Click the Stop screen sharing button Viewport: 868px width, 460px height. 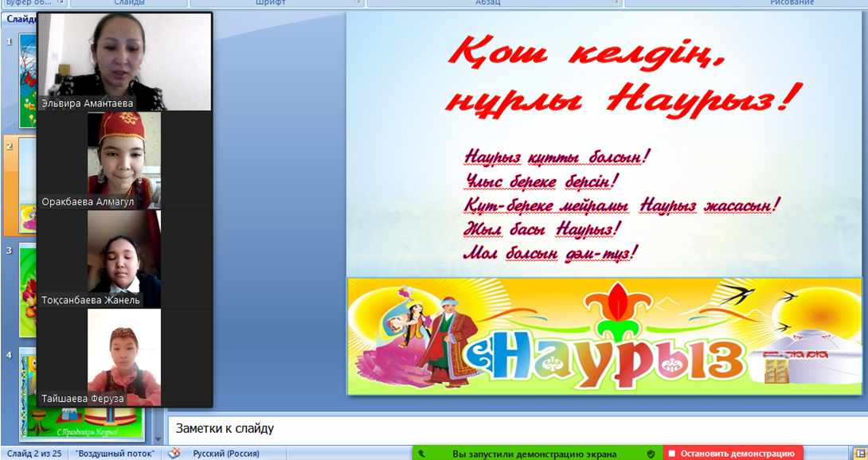coord(733,454)
